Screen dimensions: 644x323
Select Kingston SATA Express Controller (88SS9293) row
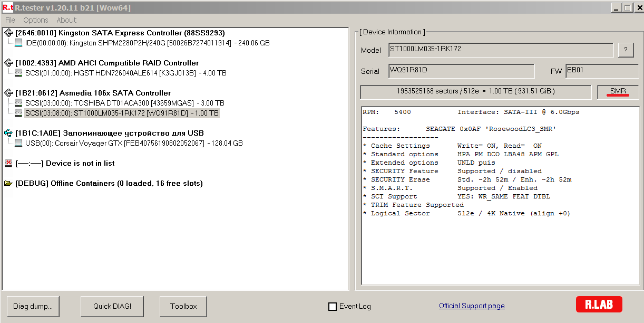[x=120, y=33]
